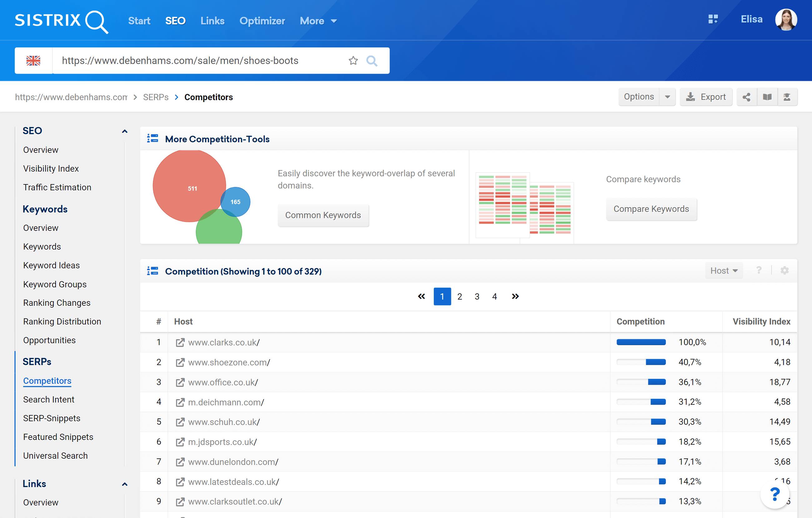This screenshot has height=518, width=812.
Task: Click the 100,0% competition bar for clarks
Action: [641, 342]
